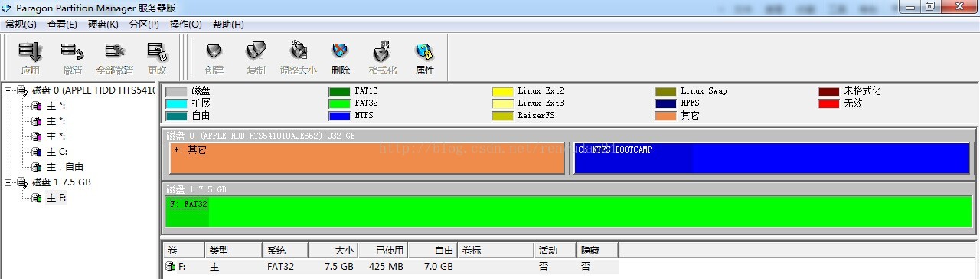Click the 已使用 column header
This screenshot has width=980, height=279.
[382, 251]
